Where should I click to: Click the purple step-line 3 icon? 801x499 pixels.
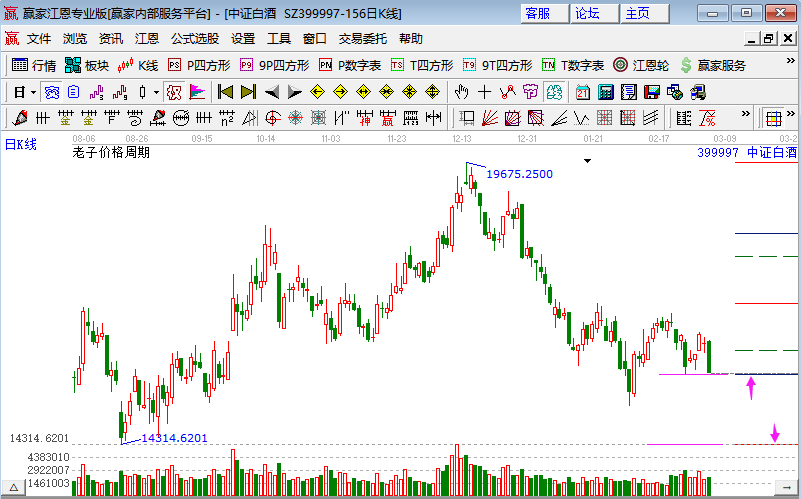point(97,92)
